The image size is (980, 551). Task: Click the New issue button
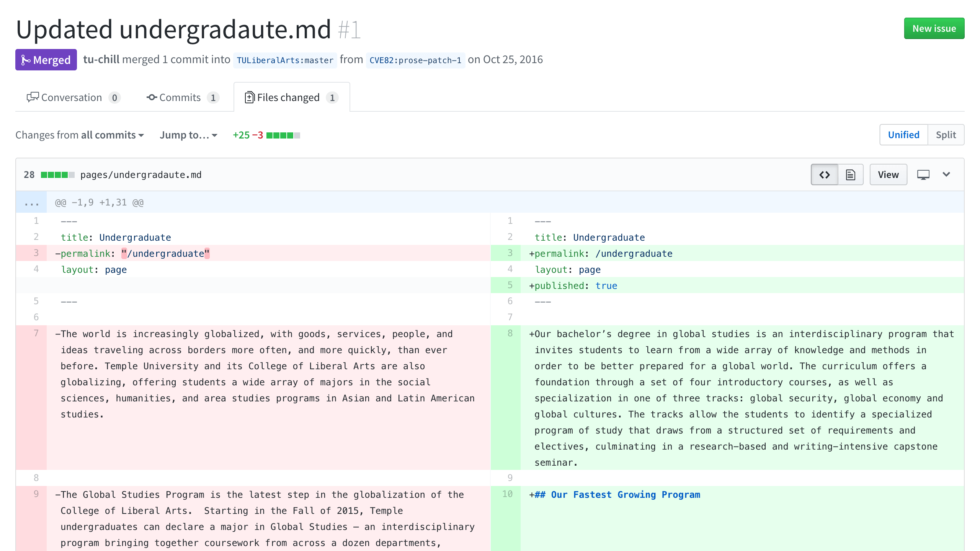(x=934, y=28)
